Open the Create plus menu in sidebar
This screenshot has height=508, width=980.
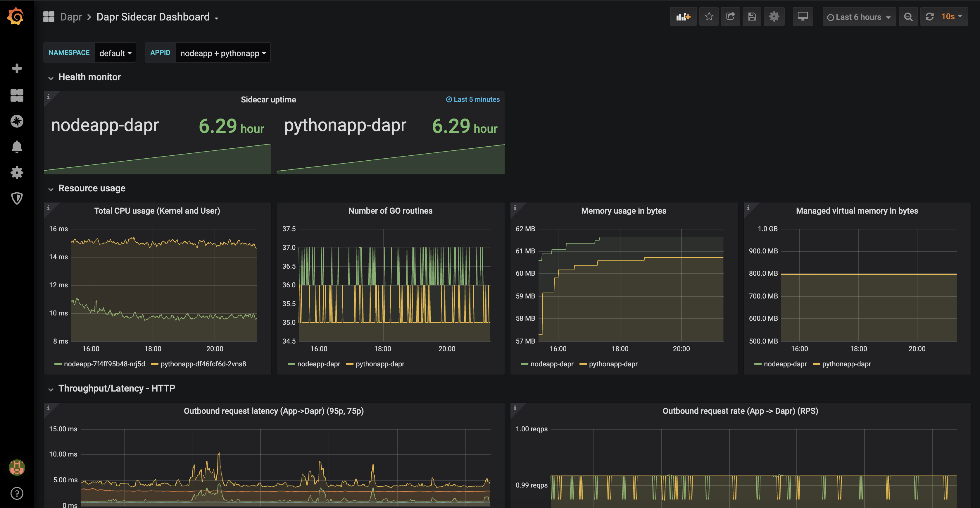click(x=17, y=68)
